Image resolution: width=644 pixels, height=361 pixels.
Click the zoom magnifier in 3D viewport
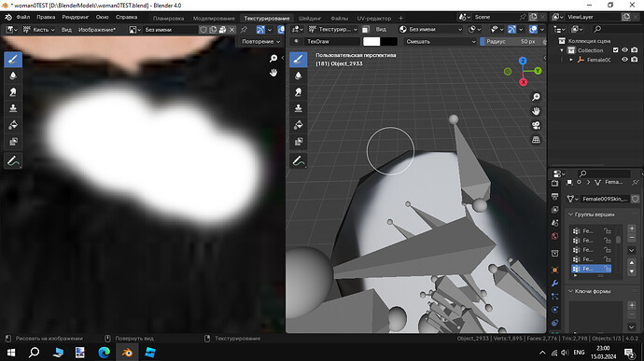[536, 97]
